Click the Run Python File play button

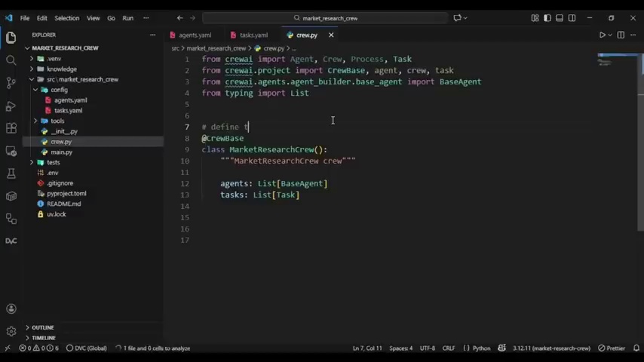(602, 35)
